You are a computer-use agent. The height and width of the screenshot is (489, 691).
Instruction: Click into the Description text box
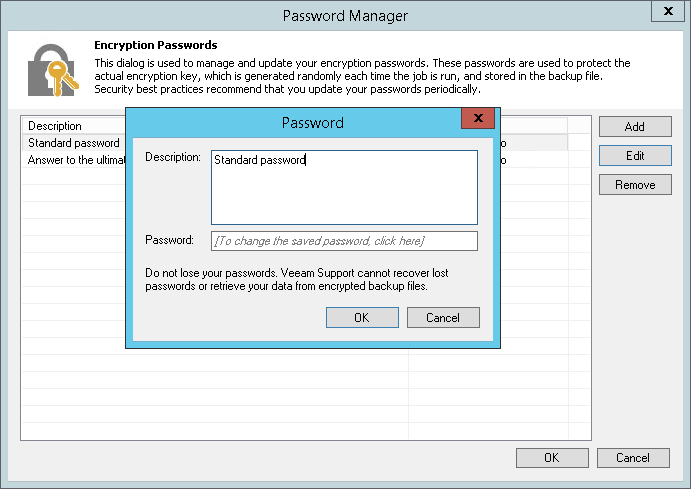click(x=344, y=187)
